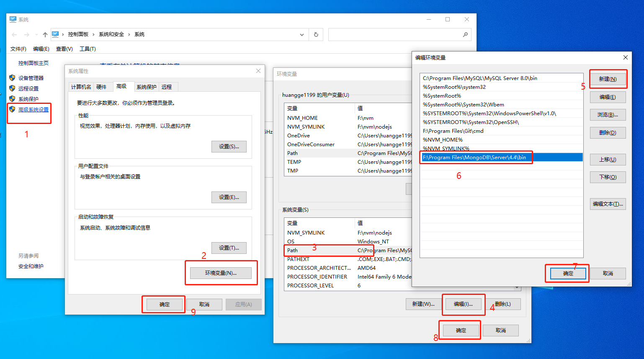
Task: Click 控制面板主页 link
Action: tap(33, 63)
